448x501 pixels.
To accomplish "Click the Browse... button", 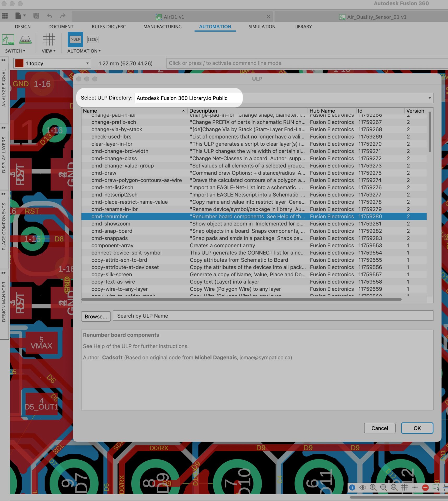I will click(x=96, y=316).
